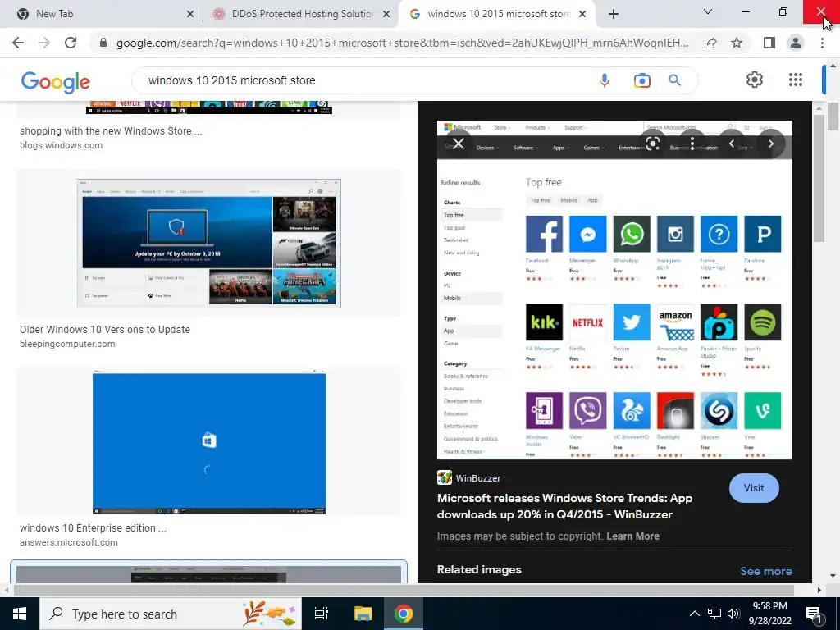
Task: Close the image preview panel
Action: (458, 144)
